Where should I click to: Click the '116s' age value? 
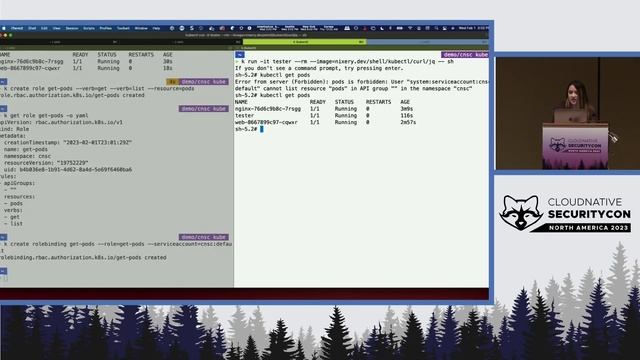pyautogui.click(x=407, y=116)
